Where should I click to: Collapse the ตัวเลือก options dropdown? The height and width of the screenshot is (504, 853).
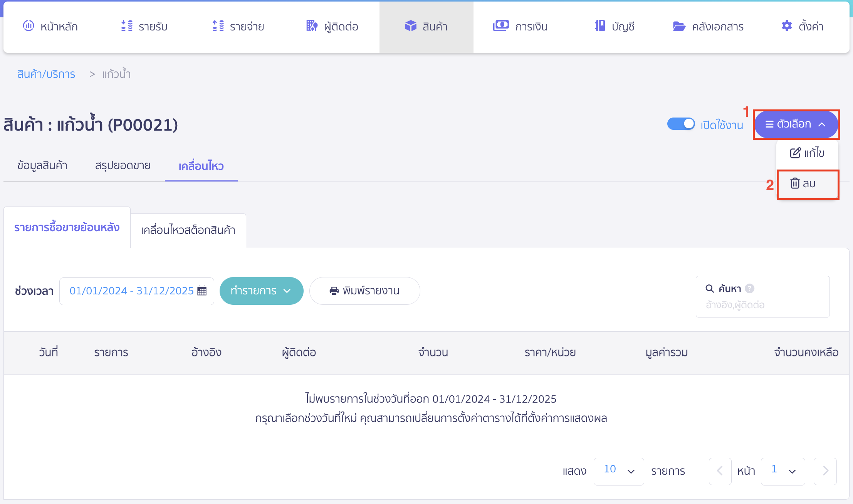coord(796,124)
